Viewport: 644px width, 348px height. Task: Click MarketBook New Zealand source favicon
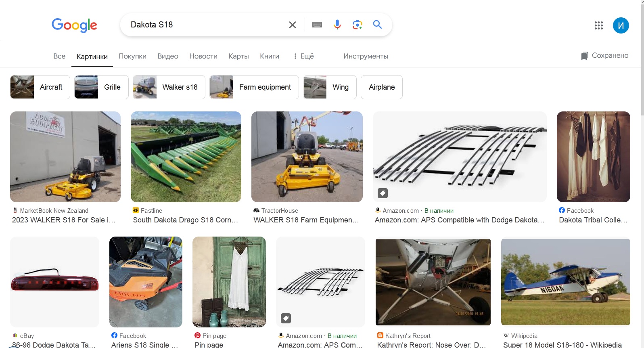[x=15, y=210]
